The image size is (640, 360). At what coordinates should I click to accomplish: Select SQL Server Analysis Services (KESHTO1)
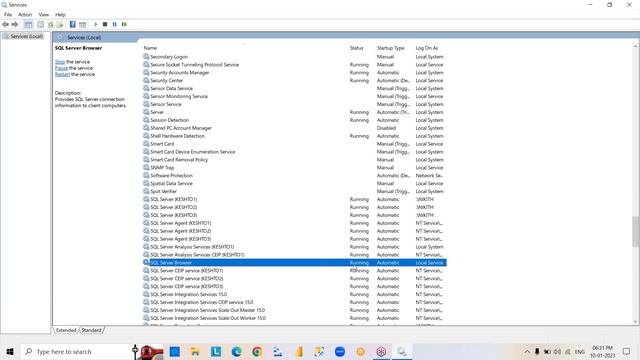pyautogui.click(x=294, y=247)
